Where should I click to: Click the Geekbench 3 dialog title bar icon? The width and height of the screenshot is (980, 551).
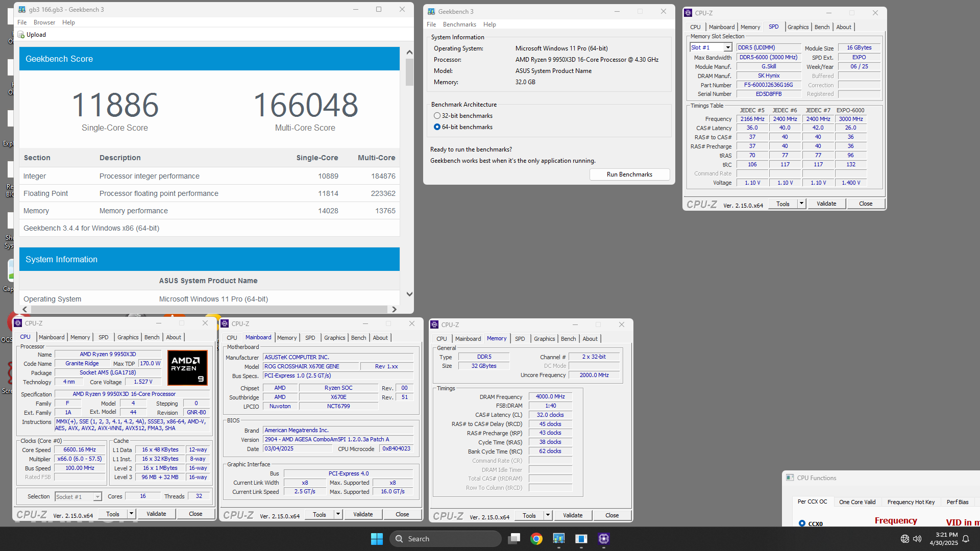431,11
